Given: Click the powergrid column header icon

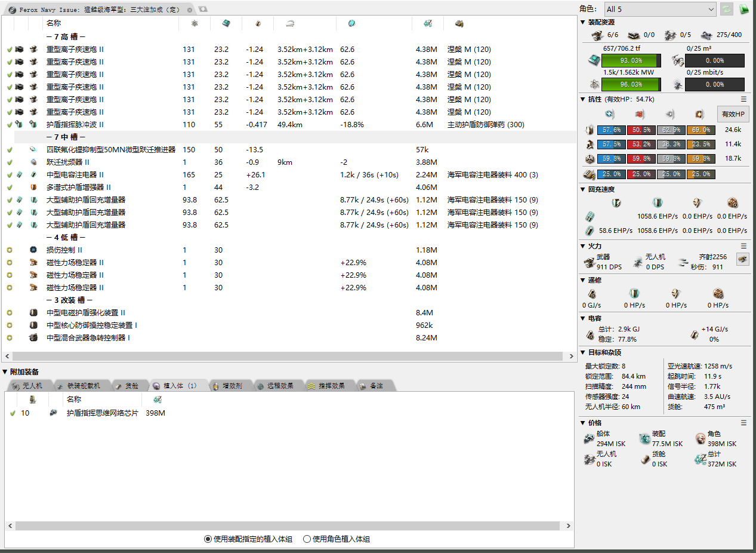Looking at the screenshot, I should [x=194, y=23].
